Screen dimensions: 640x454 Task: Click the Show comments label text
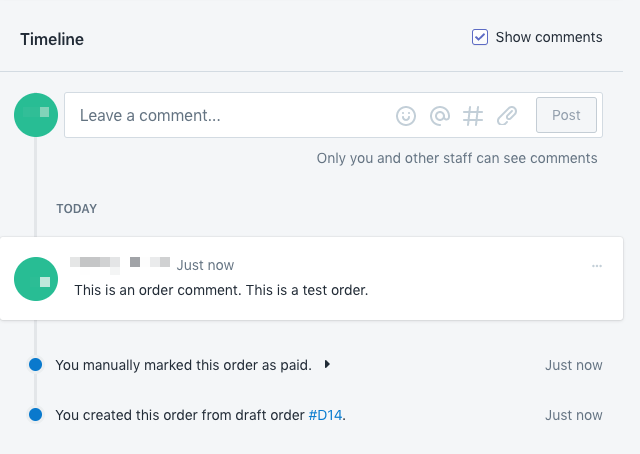click(x=549, y=37)
